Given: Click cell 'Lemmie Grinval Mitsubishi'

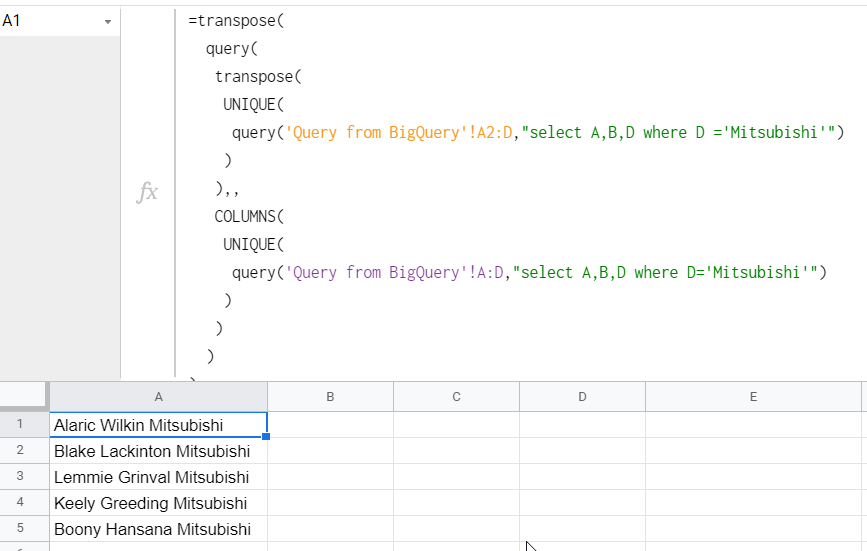Looking at the screenshot, I should point(159,477).
